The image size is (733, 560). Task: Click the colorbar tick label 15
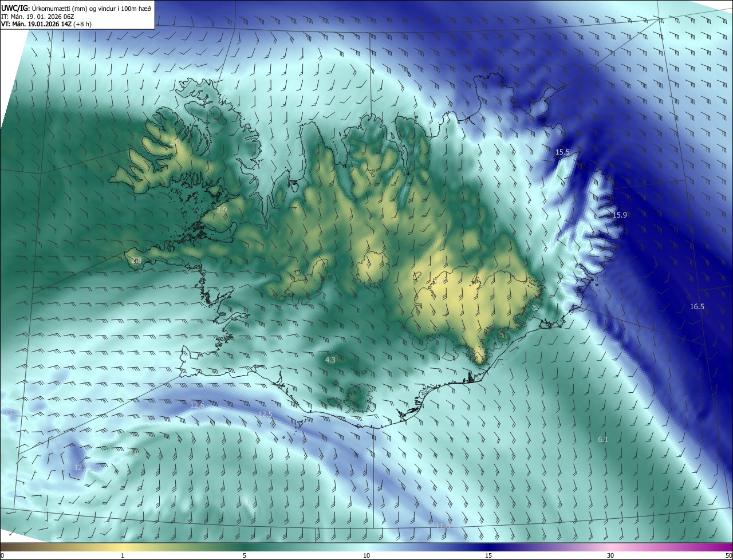pos(488,556)
